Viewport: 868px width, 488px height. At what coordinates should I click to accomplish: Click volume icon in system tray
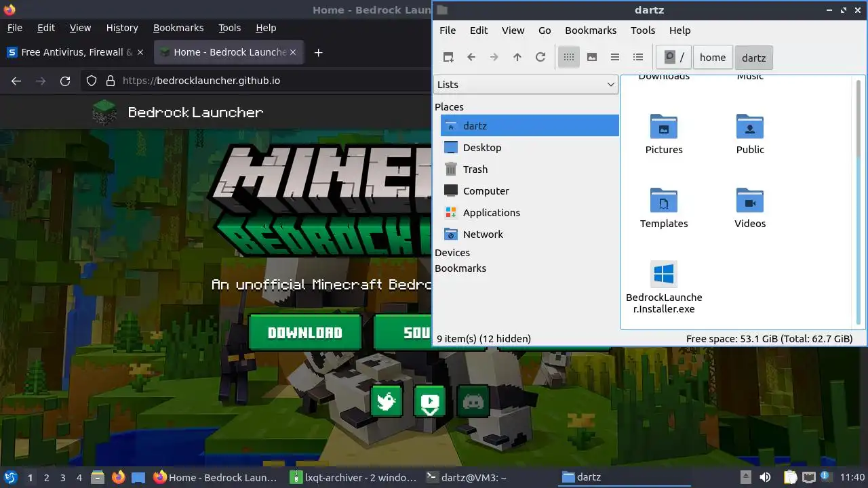point(765,477)
